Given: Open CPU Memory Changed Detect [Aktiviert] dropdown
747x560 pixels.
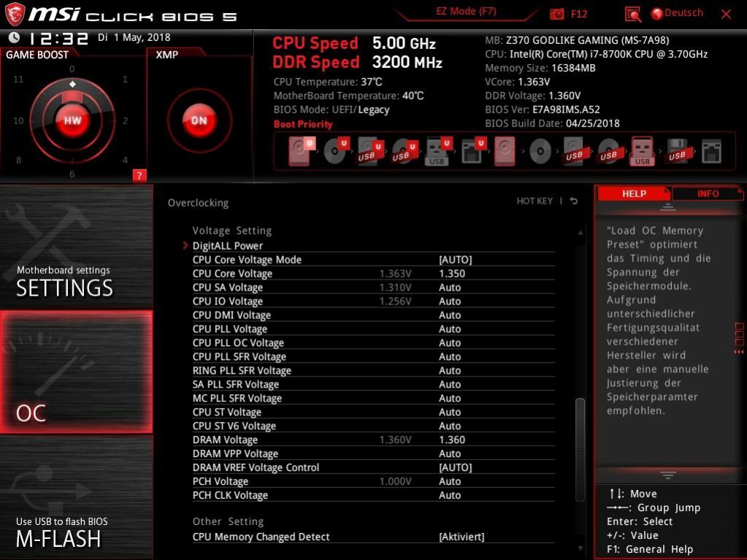Looking at the screenshot, I should point(461,537).
